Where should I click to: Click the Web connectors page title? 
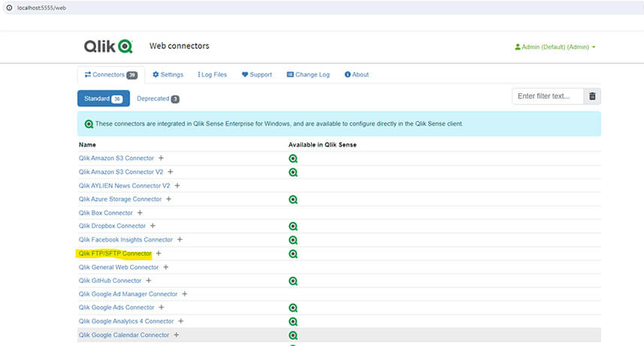[179, 46]
